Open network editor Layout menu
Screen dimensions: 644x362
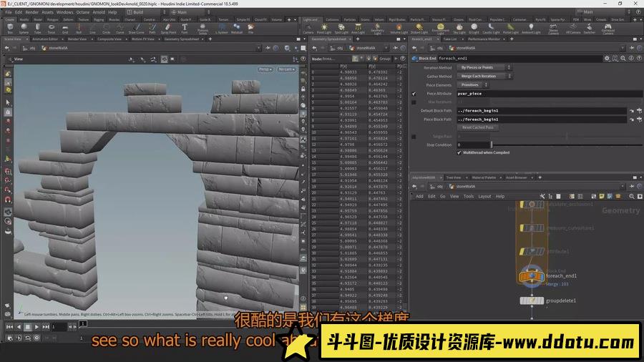click(x=484, y=196)
